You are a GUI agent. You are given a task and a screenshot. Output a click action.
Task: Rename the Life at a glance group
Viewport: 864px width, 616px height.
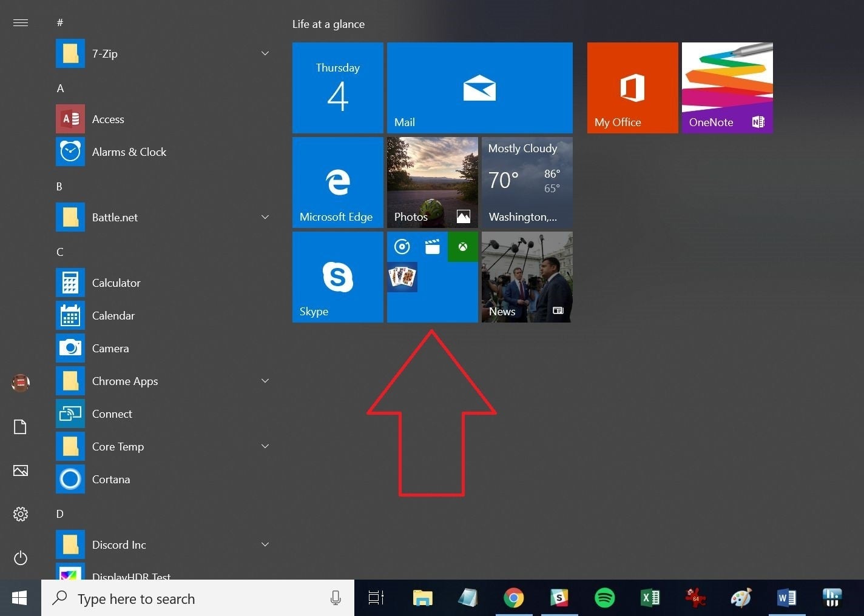tap(328, 24)
